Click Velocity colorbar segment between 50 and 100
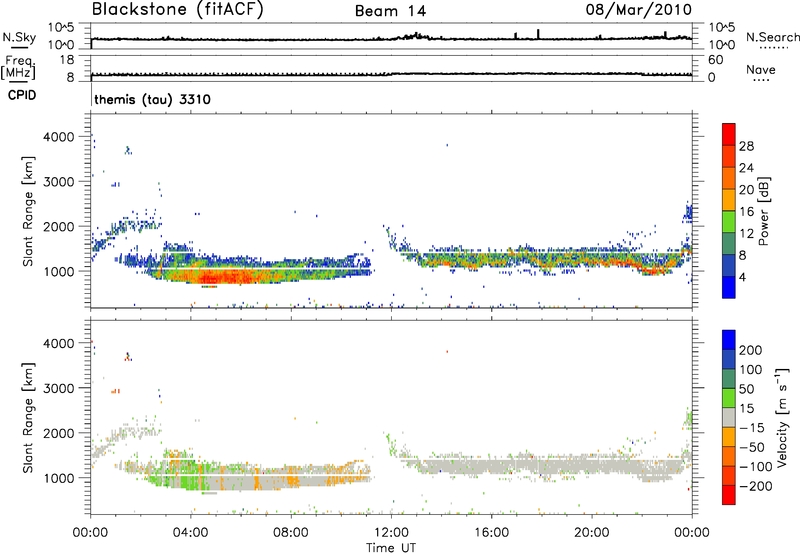800x554 pixels. click(729, 379)
